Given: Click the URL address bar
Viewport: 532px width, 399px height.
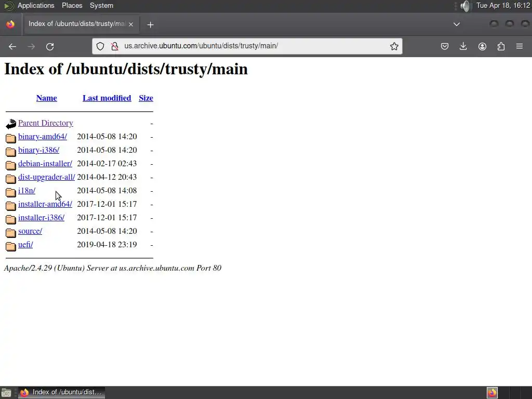Looking at the screenshot, I should pos(247,46).
